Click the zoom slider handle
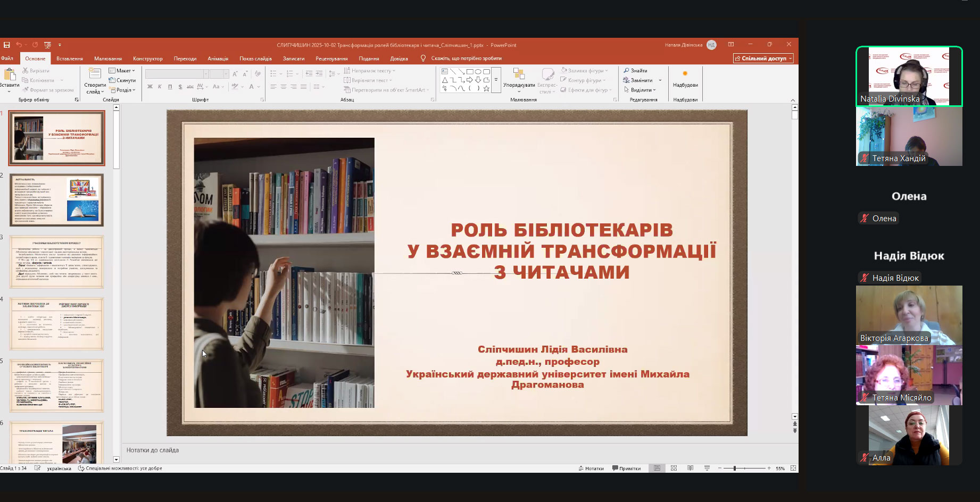Image resolution: width=980 pixels, height=502 pixels. click(734, 468)
